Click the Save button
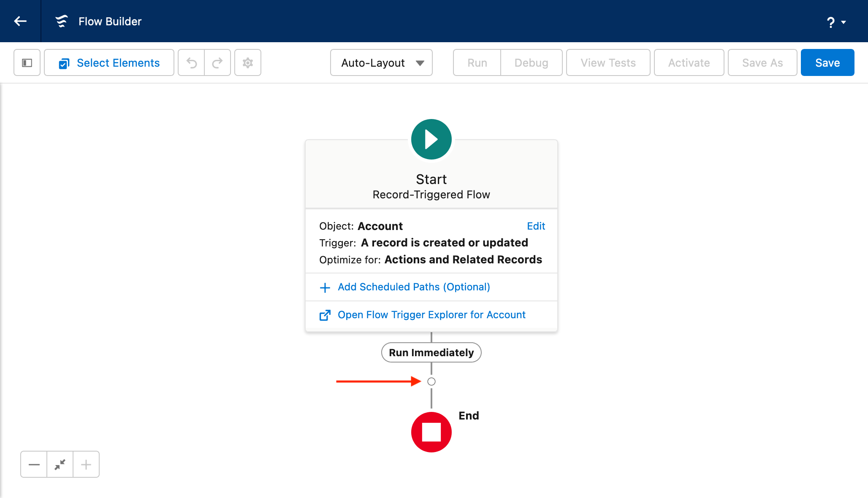868x498 pixels. point(827,63)
